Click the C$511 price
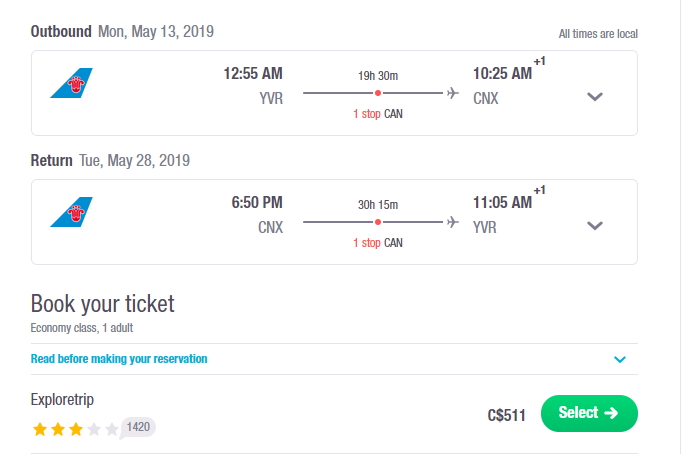Viewport: 682px width, 454px height. click(506, 415)
